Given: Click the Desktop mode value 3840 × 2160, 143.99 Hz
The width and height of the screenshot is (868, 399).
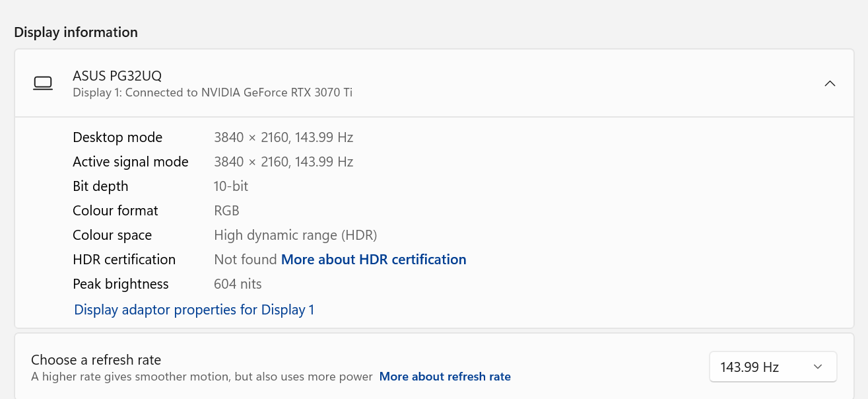Looking at the screenshot, I should 284,137.
